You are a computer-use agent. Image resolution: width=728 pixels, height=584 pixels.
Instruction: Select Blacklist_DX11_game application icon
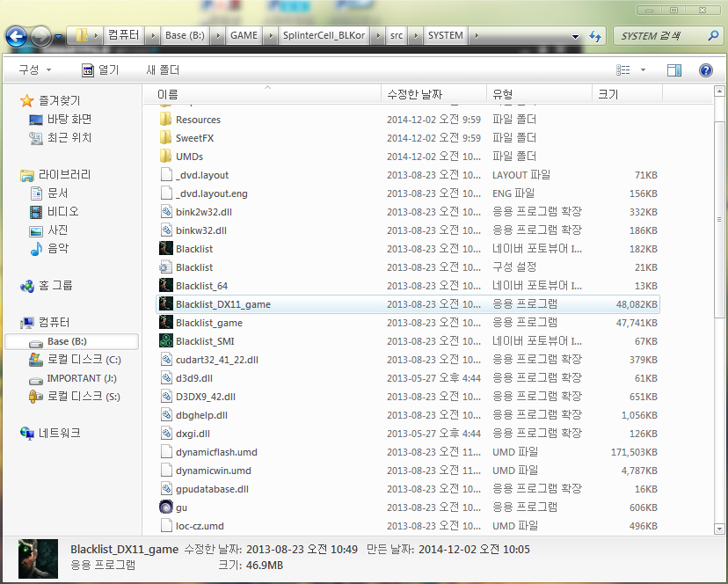tap(166, 304)
